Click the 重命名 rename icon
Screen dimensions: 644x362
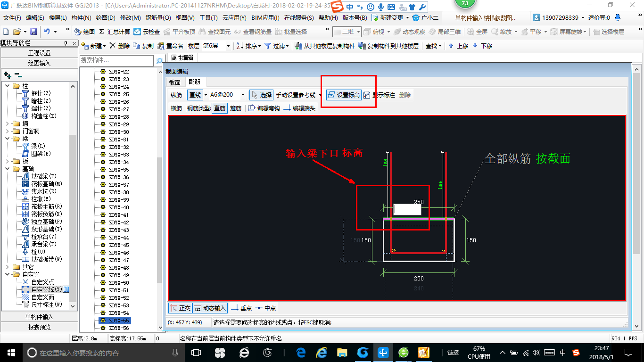(161, 46)
